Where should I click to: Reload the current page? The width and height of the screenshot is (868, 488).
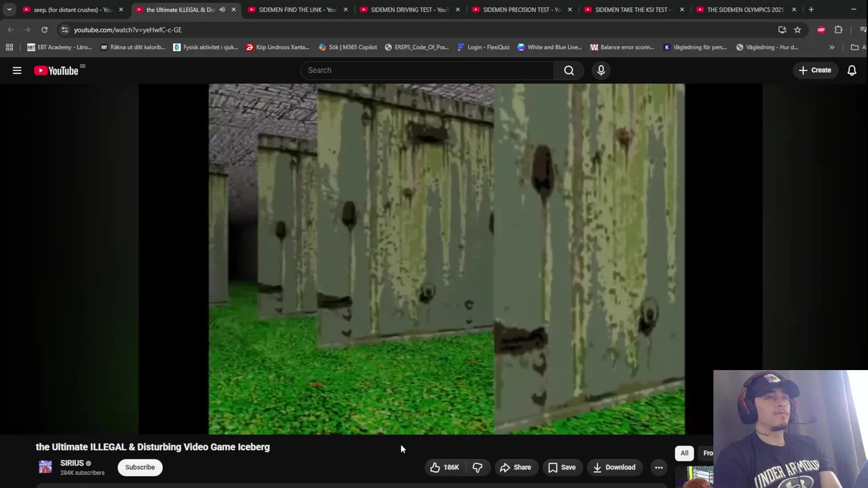(x=44, y=30)
